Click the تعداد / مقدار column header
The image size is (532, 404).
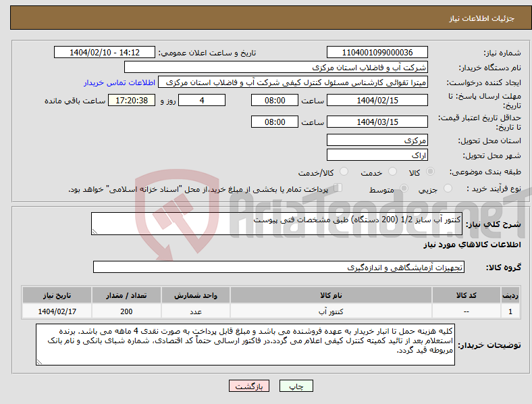(126, 295)
